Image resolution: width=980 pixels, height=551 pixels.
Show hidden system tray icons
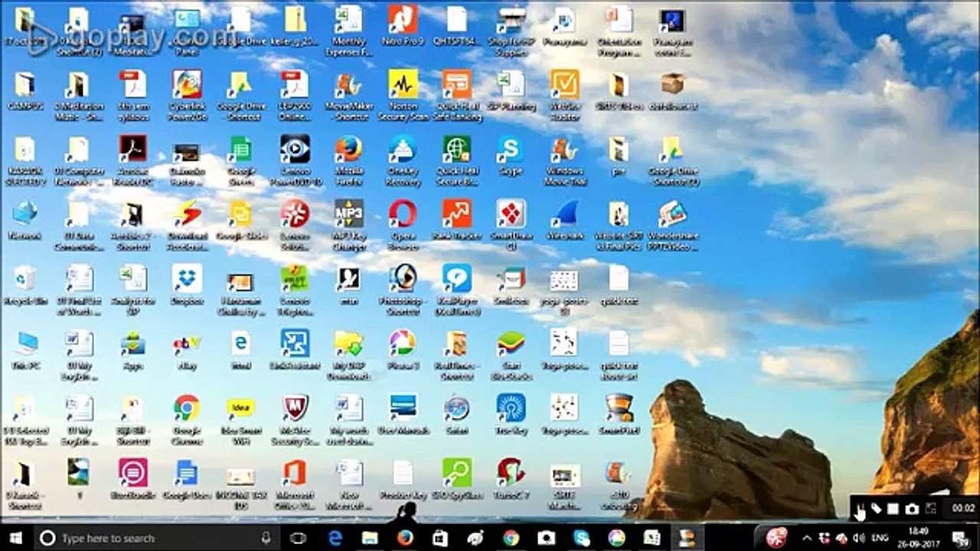(807, 539)
